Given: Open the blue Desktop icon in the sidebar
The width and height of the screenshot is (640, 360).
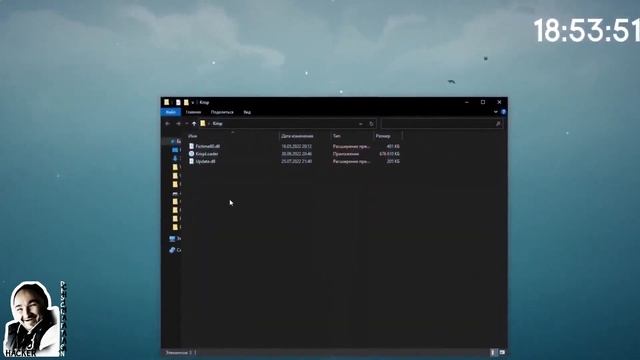Looking at the screenshot, I should (176, 150).
